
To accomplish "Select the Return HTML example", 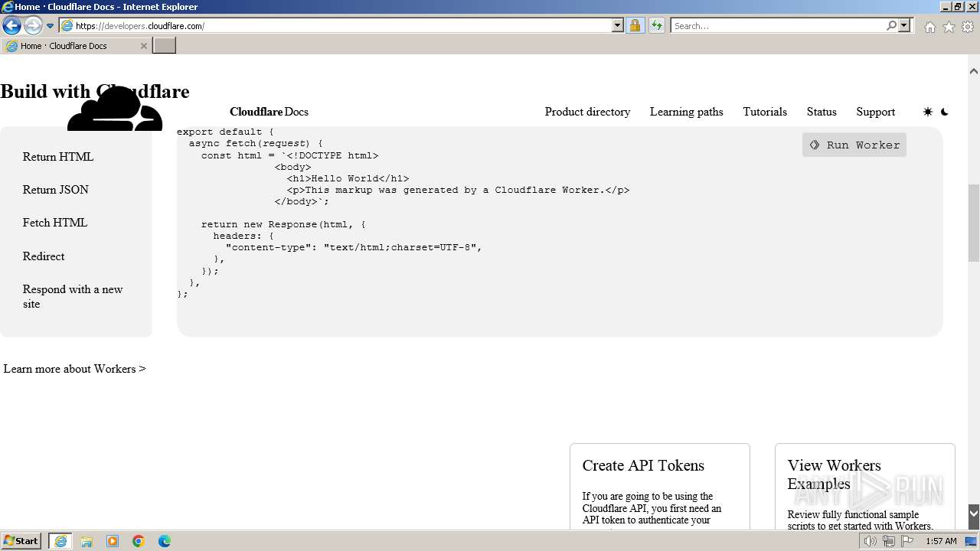I will 58,157.
